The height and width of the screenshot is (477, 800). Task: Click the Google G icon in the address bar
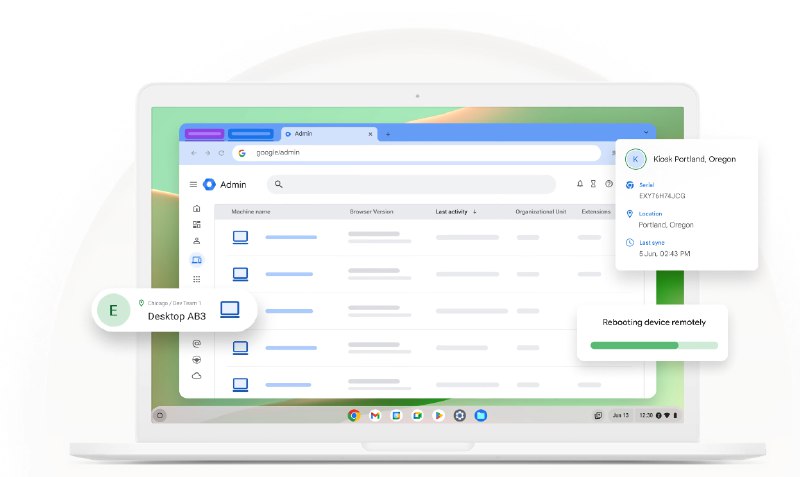(x=242, y=153)
